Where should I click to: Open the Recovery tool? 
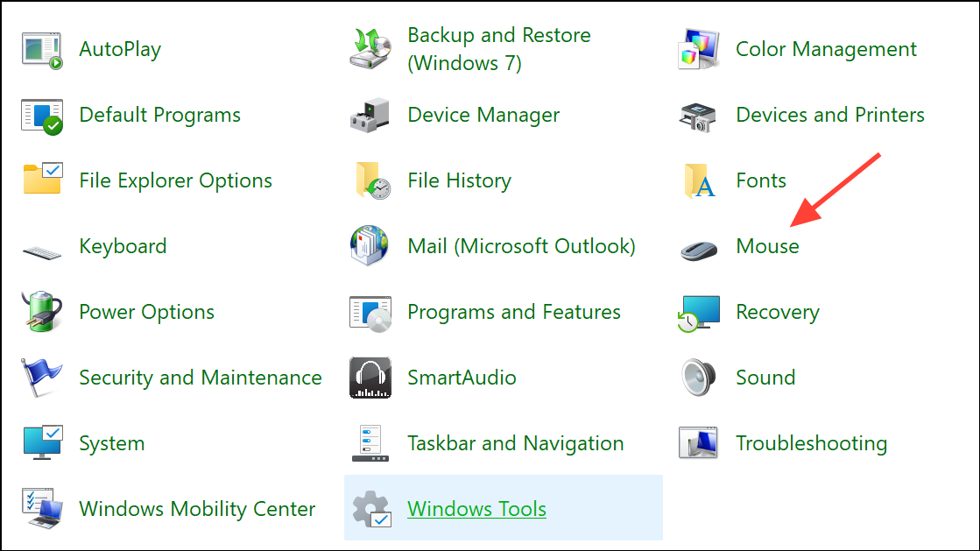click(x=777, y=312)
